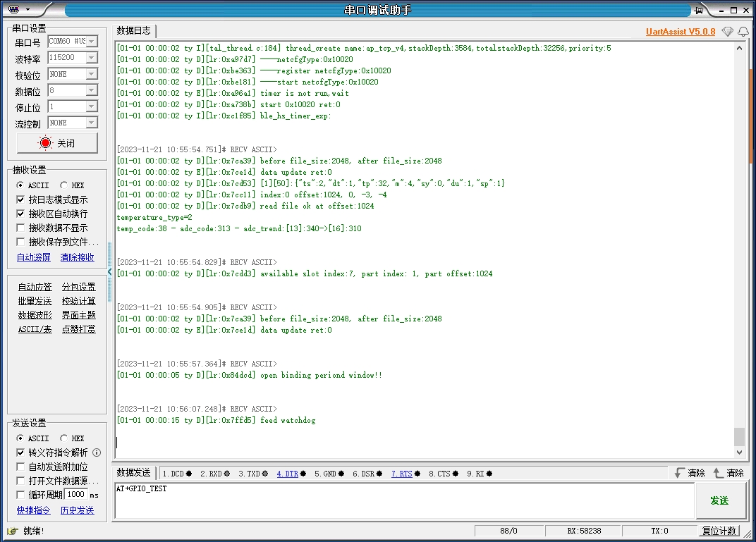The image size is (756, 542).
Task: Click the second 清除 icon with up arrow
Action: point(718,473)
